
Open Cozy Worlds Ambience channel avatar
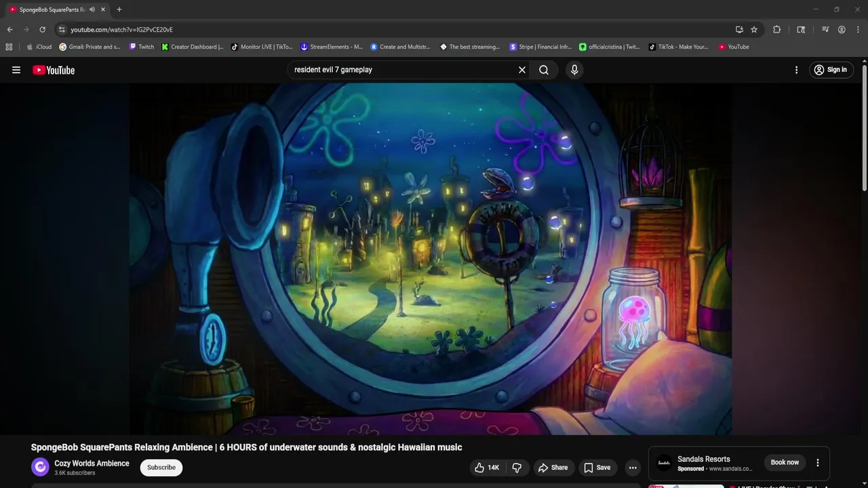tap(41, 467)
